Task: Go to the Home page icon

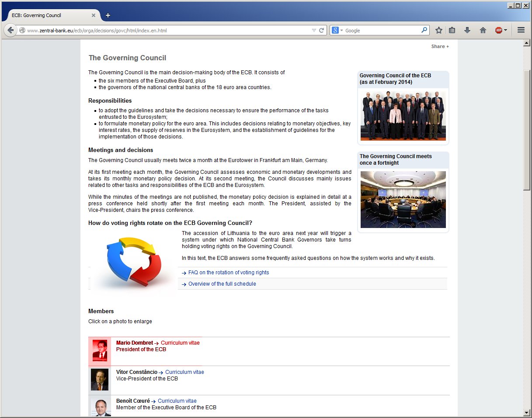Action: pos(483,30)
